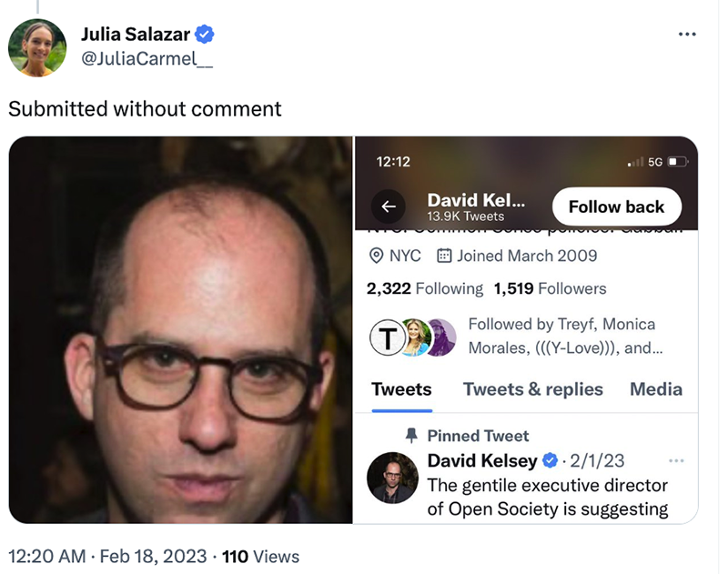
Task: Click the back arrow in profile screenshot
Action: pos(389,207)
